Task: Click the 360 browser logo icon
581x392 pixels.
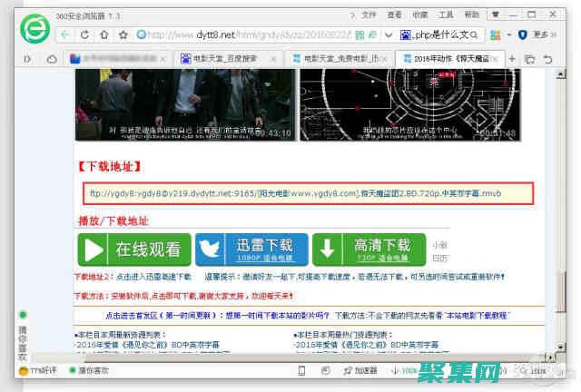Action: click(34, 28)
